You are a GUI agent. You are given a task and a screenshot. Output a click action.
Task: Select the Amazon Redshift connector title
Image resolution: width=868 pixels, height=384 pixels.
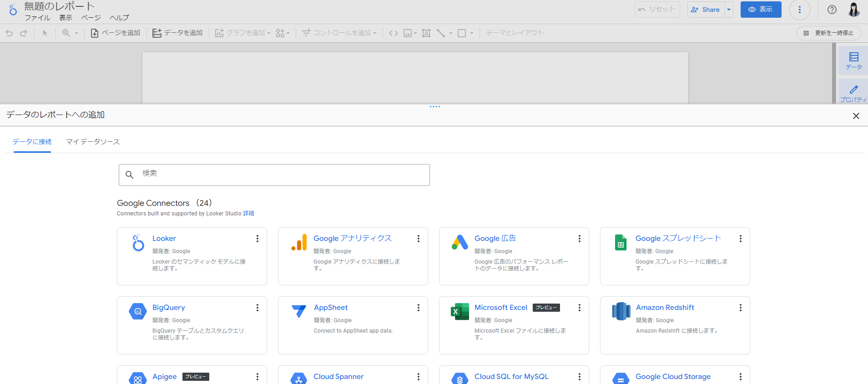click(665, 308)
